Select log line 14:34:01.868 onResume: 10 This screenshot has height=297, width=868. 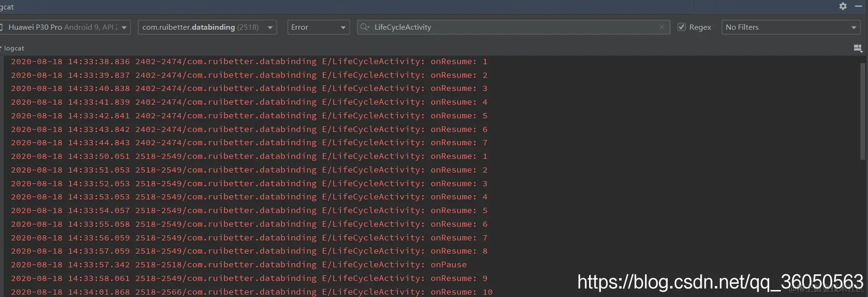[252, 292]
